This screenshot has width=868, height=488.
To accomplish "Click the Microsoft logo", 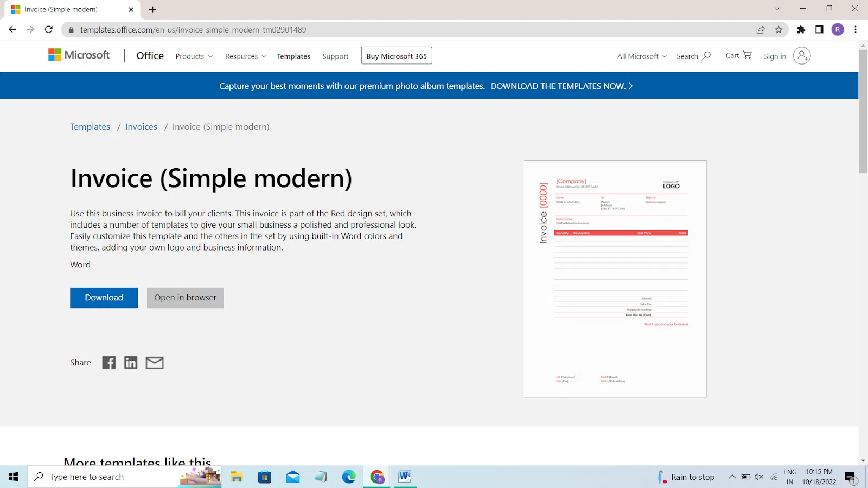I will click(79, 55).
